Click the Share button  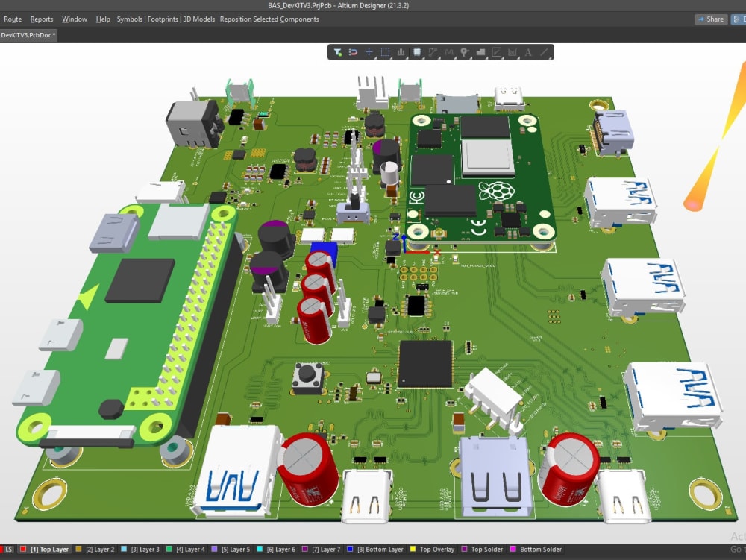click(x=711, y=19)
